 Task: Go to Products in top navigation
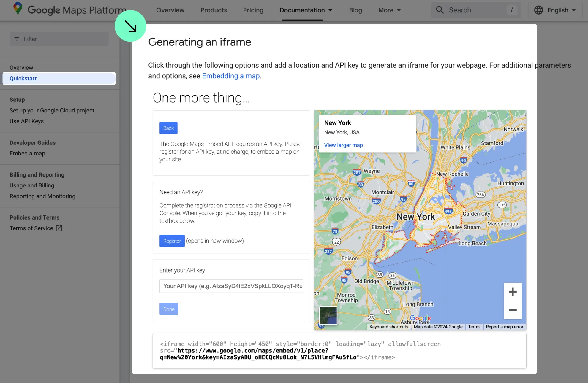click(214, 10)
